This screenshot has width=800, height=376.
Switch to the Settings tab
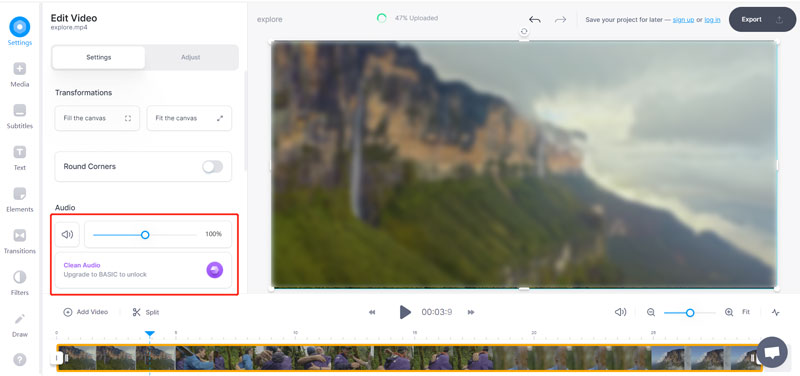[98, 57]
